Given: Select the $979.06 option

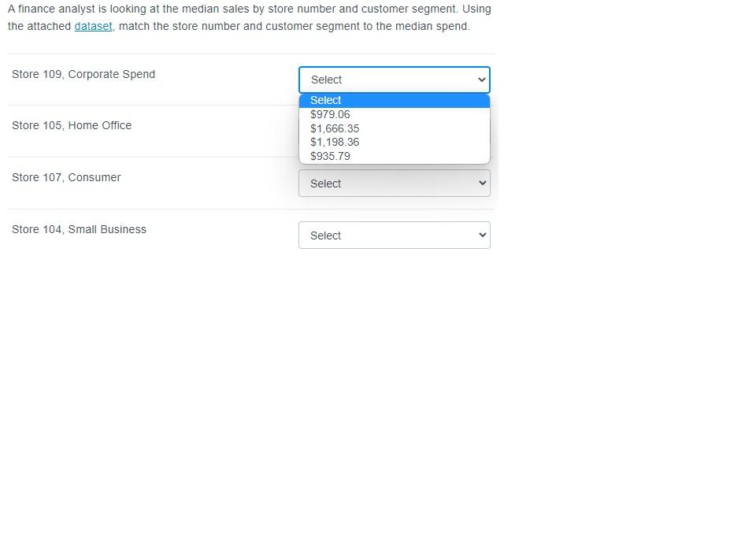Looking at the screenshot, I should (329, 114).
